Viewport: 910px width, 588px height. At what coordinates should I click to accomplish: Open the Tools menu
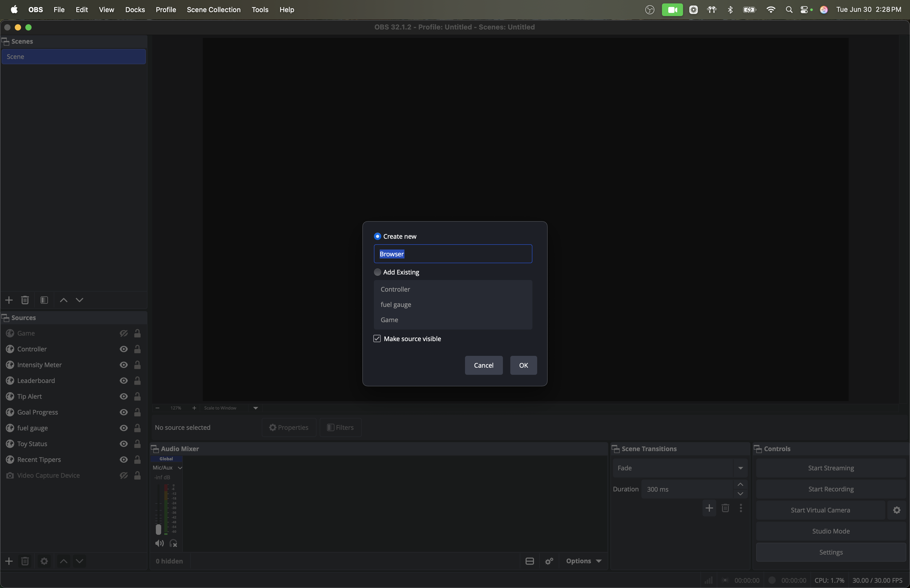[260, 9]
